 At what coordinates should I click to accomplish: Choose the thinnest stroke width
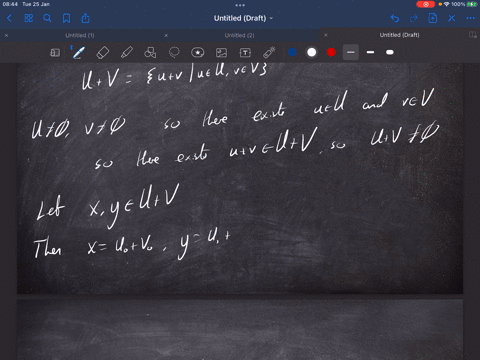tap(351, 52)
